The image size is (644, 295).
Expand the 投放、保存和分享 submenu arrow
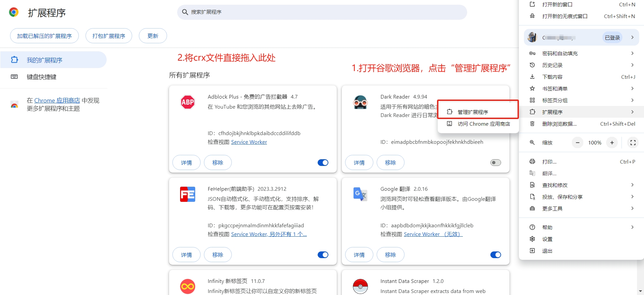pyautogui.click(x=632, y=197)
